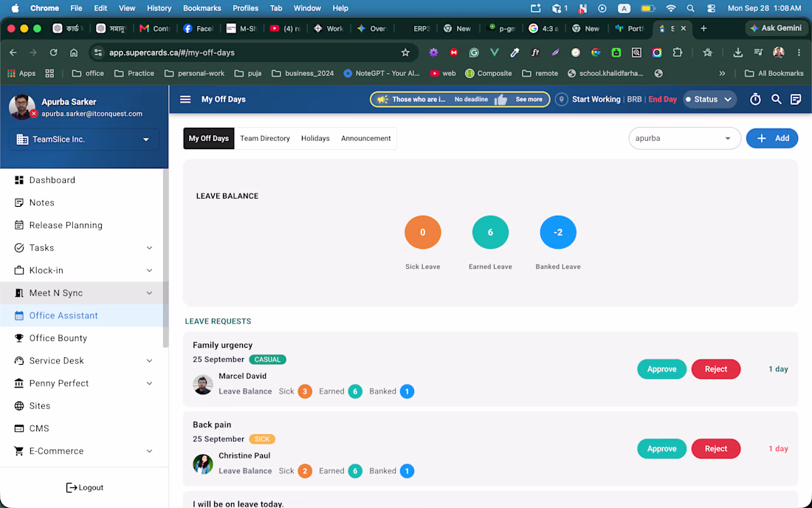
Task: Open the Status dropdown in header
Action: (x=709, y=100)
